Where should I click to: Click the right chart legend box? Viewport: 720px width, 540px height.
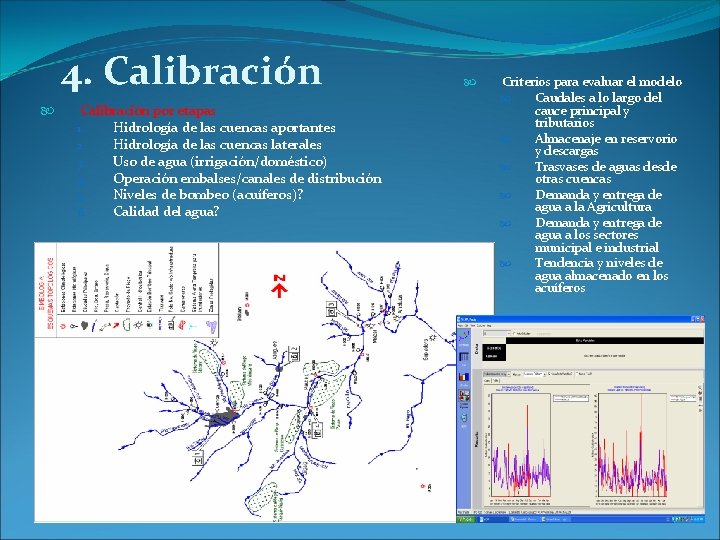(683, 398)
